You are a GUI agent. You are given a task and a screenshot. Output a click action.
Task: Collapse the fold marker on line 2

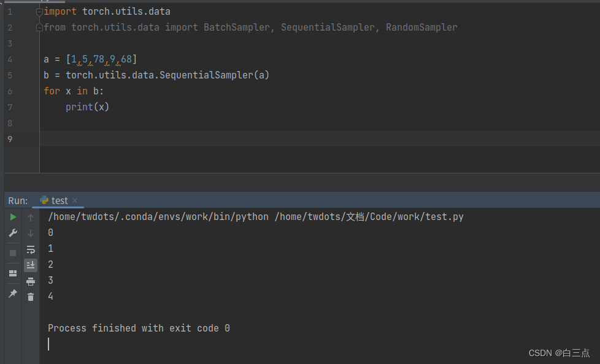click(x=40, y=28)
